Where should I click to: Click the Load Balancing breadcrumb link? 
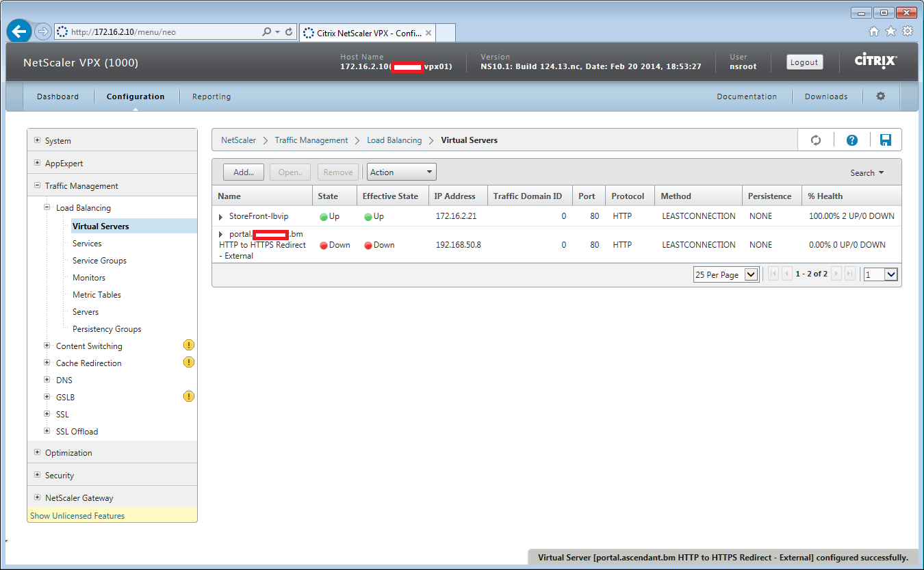[x=394, y=140]
